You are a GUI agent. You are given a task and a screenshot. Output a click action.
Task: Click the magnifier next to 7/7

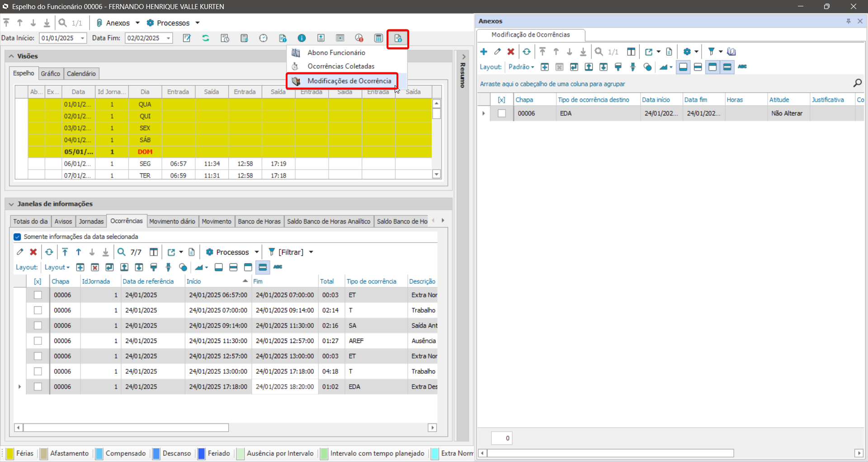[122, 252]
